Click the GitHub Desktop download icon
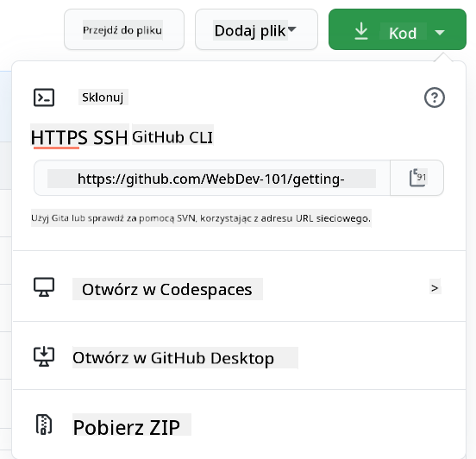This screenshot has width=476, height=459. point(44,356)
